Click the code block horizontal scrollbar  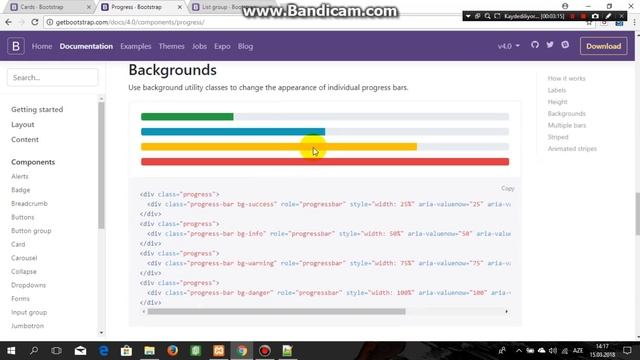click(x=276, y=311)
